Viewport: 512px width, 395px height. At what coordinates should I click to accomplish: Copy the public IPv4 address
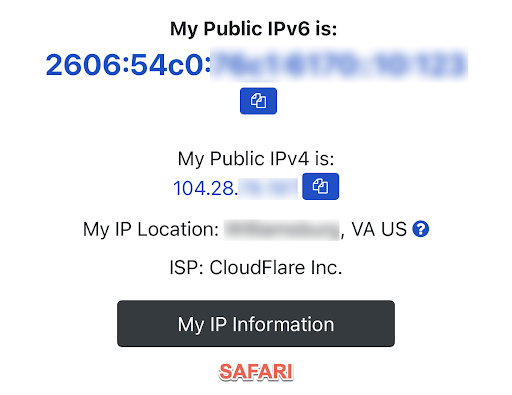(x=320, y=186)
